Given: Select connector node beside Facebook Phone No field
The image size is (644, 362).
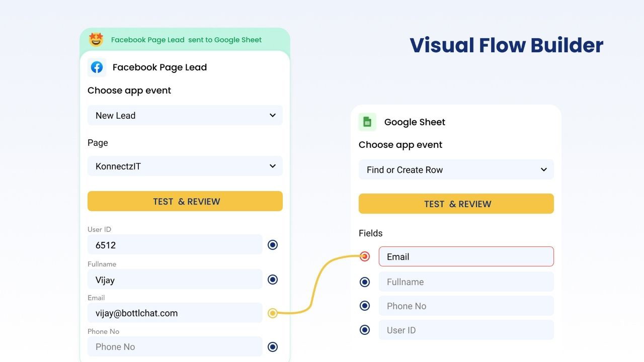Looking at the screenshot, I should tap(273, 346).
